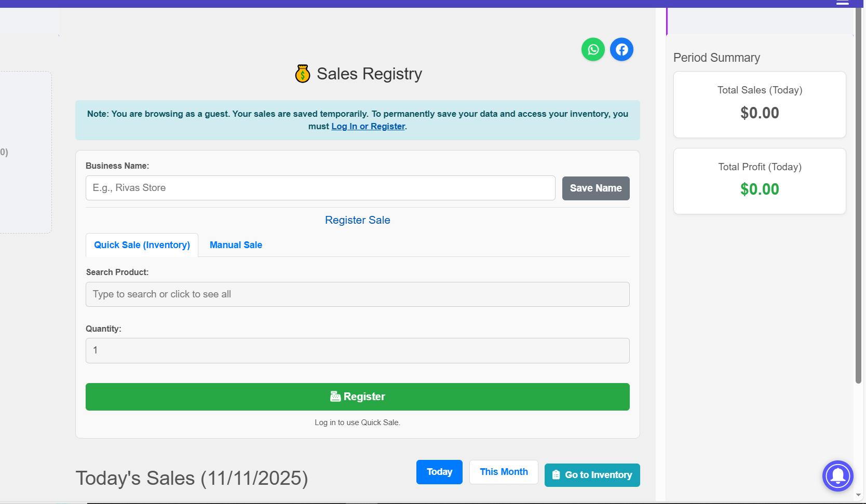Switch to the Manual Sale tab
This screenshot has height=504, width=866.
pyautogui.click(x=236, y=245)
